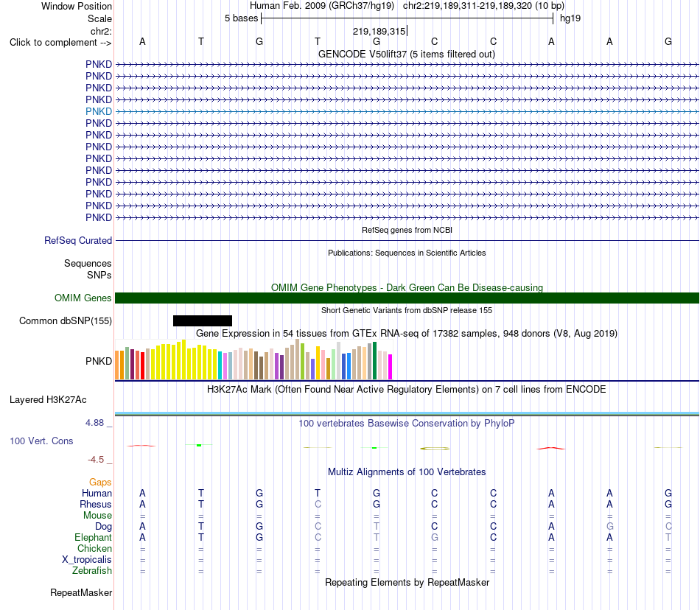Click the light blue H3K27Ac signal line
The height and width of the screenshot is (610, 700).
(x=407, y=413)
